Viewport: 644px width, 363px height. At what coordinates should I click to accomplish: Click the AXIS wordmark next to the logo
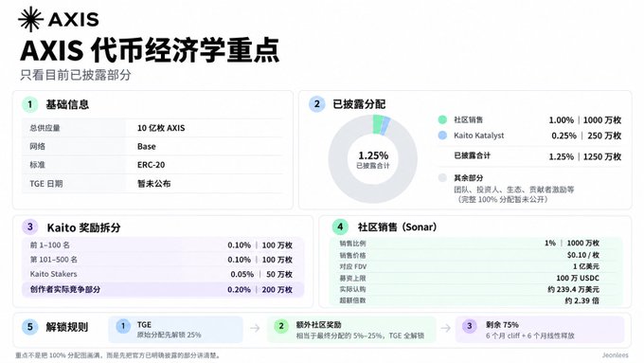tap(74, 19)
